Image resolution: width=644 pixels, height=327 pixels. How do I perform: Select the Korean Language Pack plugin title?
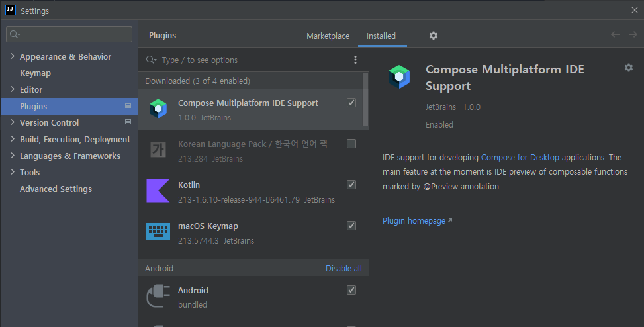[253, 144]
